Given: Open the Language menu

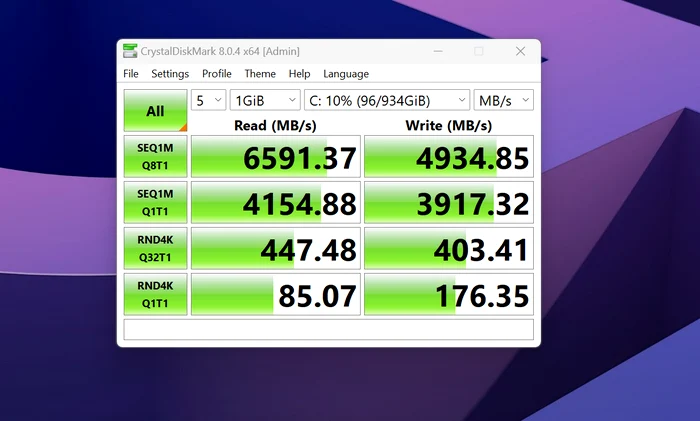Looking at the screenshot, I should pos(346,74).
